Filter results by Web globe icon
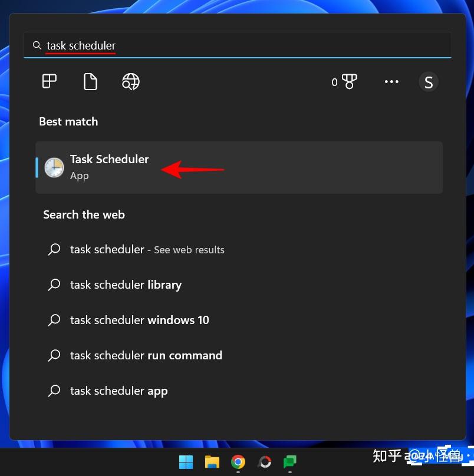This screenshot has height=476, width=474. (131, 81)
